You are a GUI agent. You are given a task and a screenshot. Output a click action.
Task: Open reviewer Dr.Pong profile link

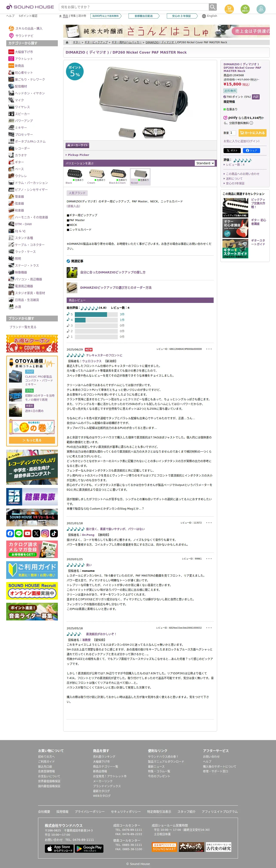[x=88, y=535]
